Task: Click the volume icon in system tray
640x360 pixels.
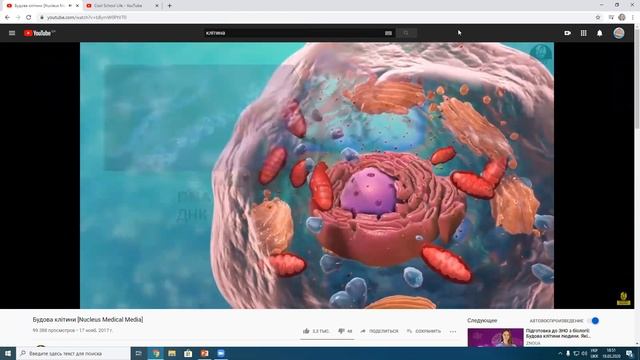Action: 584,353
